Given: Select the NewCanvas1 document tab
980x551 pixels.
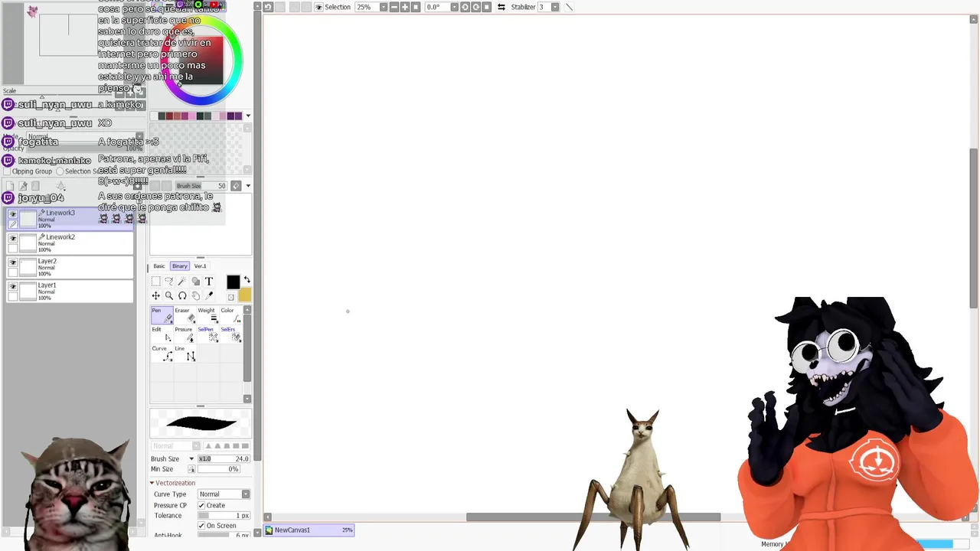Looking at the screenshot, I should click(309, 530).
